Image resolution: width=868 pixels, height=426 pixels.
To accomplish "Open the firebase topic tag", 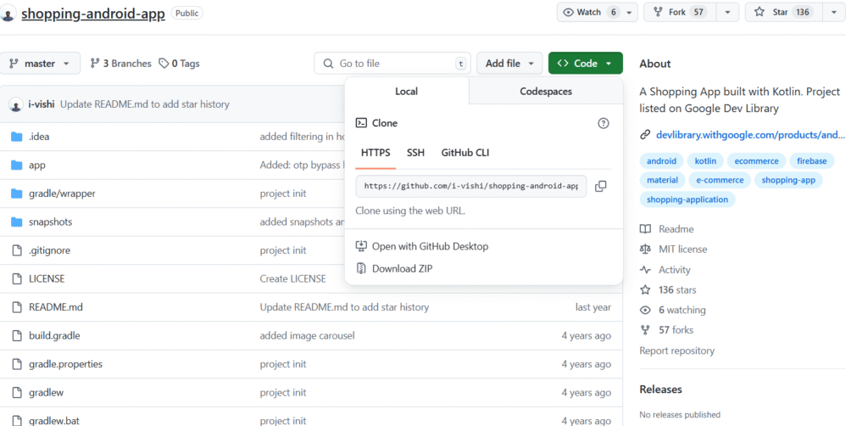I will pos(811,161).
